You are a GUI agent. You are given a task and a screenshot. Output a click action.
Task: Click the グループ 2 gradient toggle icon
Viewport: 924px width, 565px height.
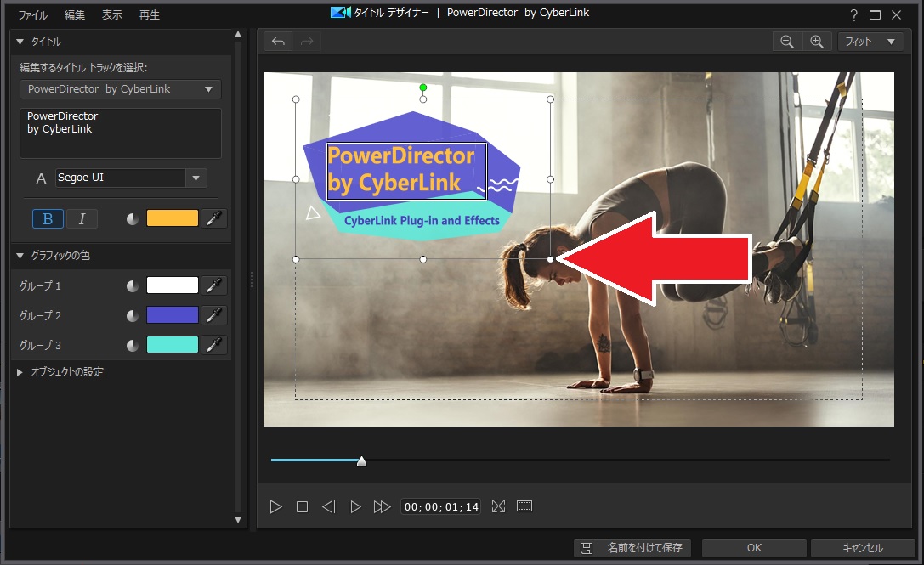coord(133,316)
